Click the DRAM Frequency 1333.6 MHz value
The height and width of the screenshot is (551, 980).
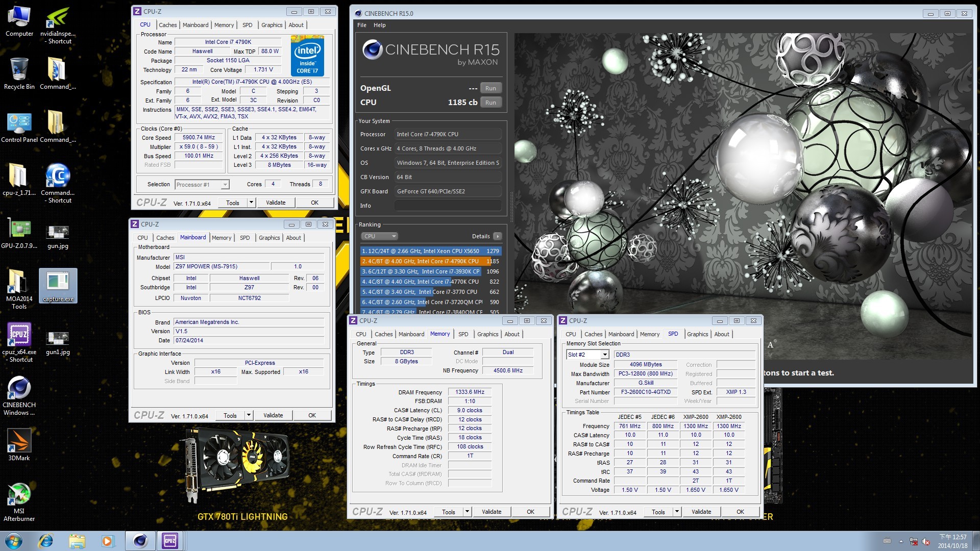click(470, 392)
